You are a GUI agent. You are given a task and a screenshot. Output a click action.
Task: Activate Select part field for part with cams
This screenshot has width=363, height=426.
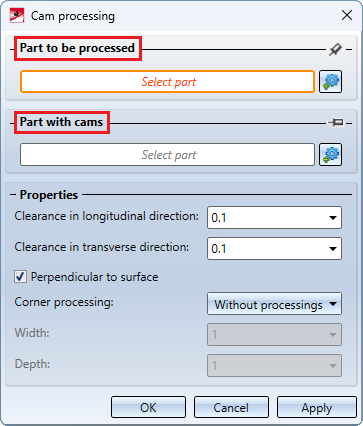[x=167, y=154]
